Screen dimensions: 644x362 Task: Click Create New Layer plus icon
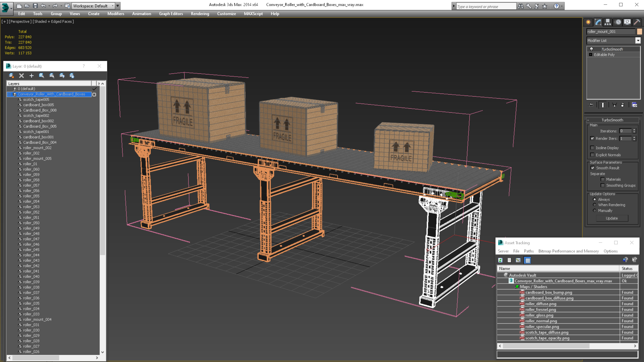tap(32, 76)
